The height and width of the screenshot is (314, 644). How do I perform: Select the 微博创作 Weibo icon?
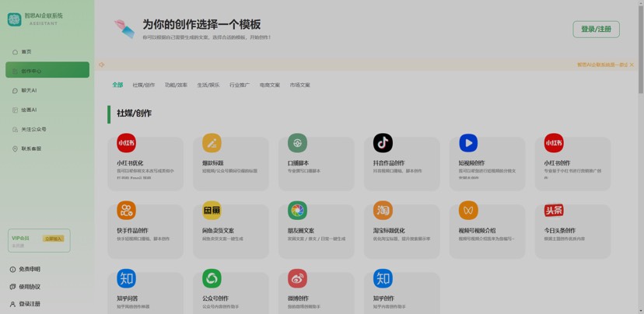[297, 278]
